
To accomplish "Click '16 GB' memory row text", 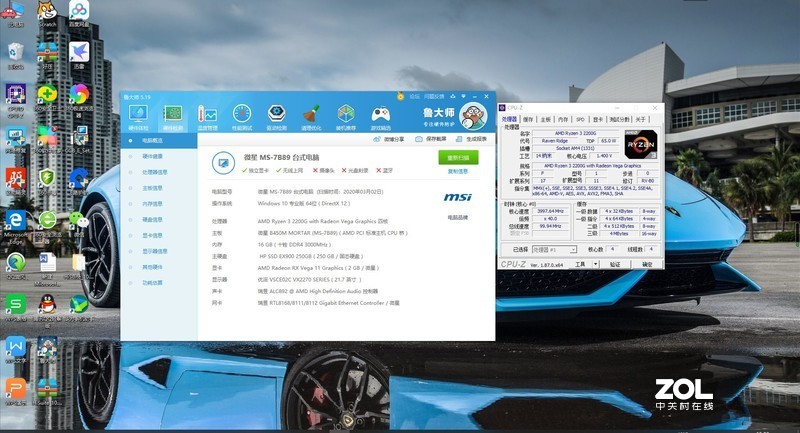I will click(x=294, y=245).
